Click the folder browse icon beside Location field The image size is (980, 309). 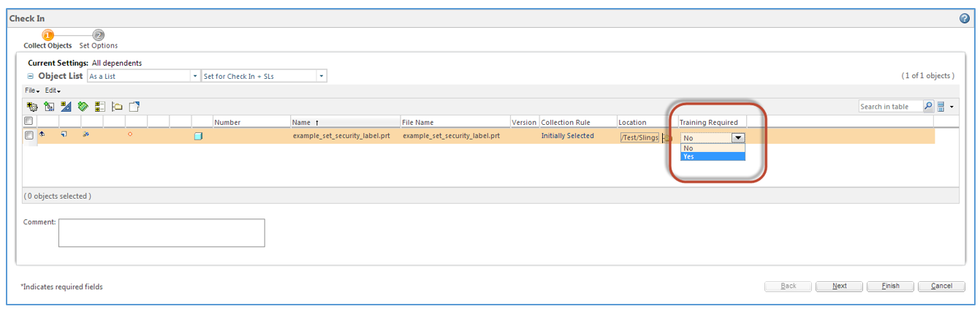tap(667, 137)
